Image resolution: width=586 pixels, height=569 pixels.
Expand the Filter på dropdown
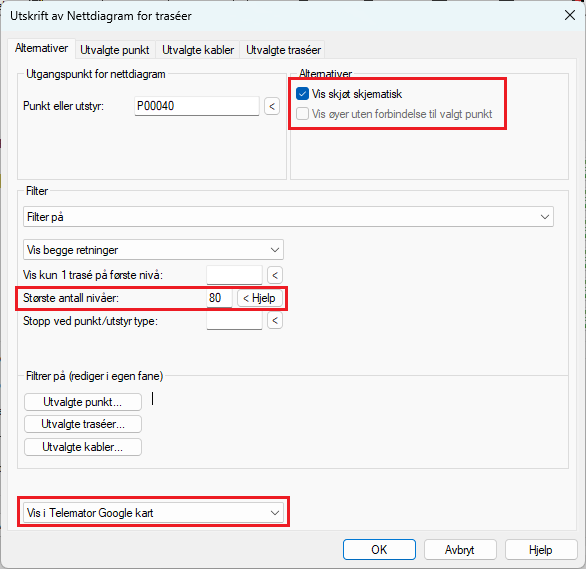tap(288, 217)
